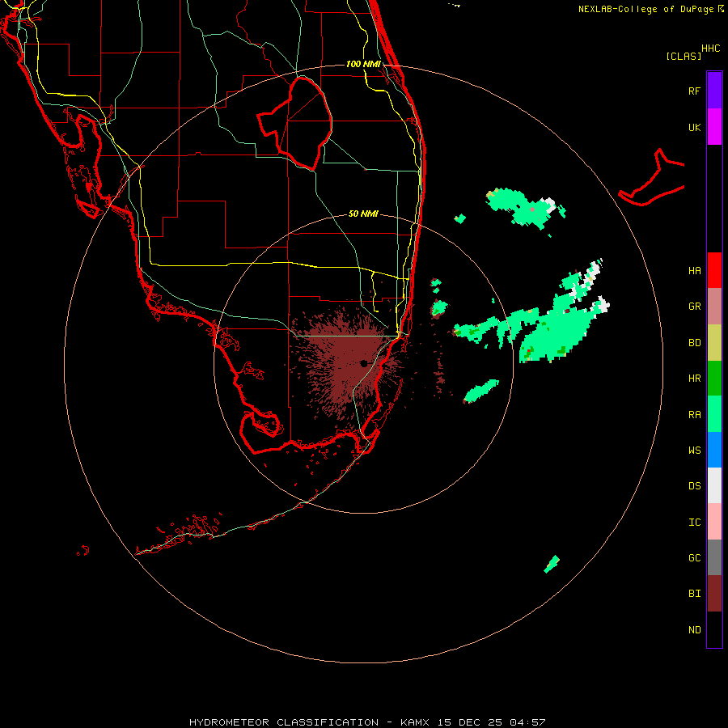Click the IC pink legend swatch

pos(714,522)
